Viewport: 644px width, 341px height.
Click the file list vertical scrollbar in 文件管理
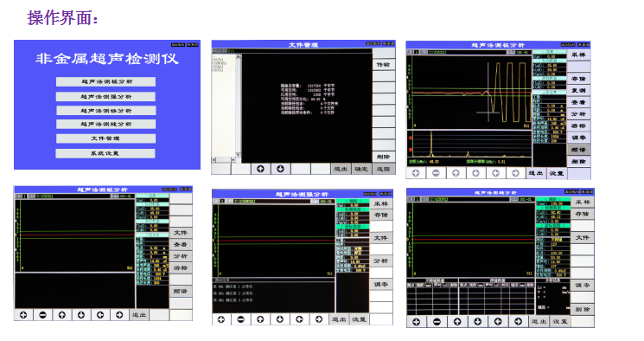239,105
